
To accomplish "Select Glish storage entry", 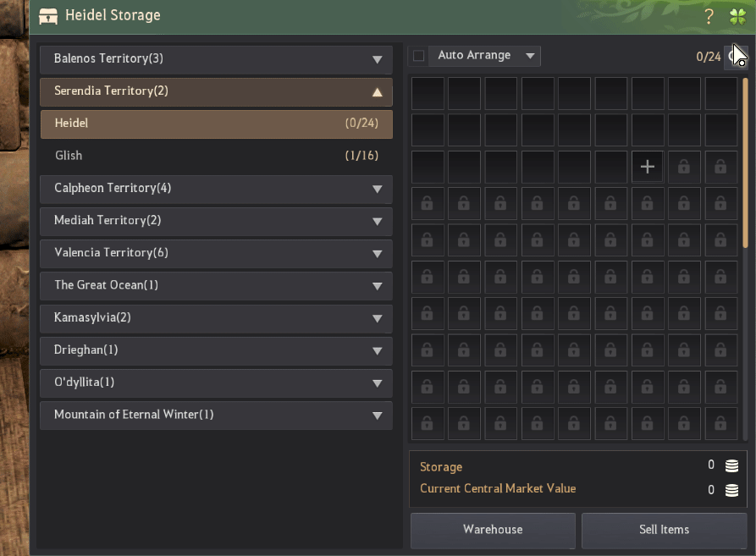I will coord(216,156).
